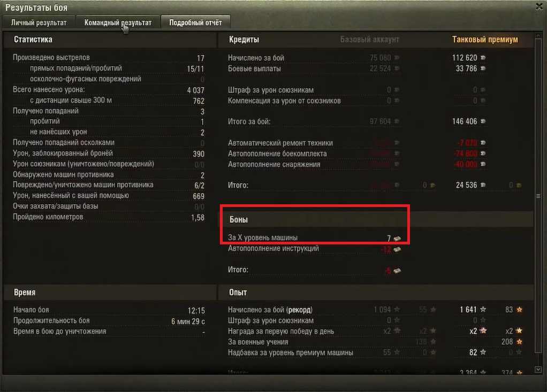This screenshot has width=547, height=392.
Task: Switch to Личный результат tab
Action: 39,22
